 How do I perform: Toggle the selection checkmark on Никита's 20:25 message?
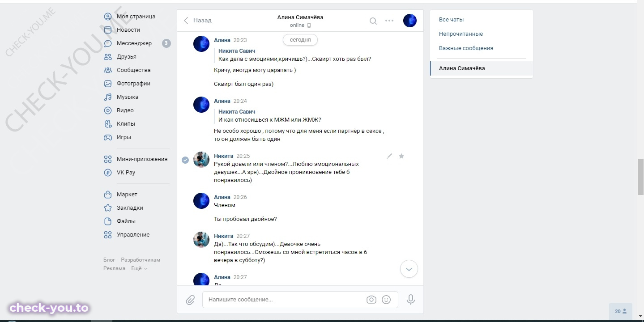click(185, 160)
